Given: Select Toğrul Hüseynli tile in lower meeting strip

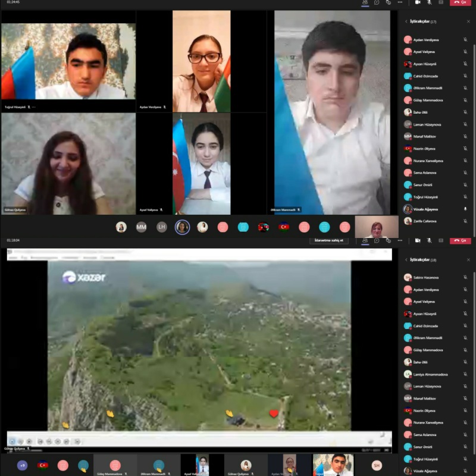Looking at the screenshot, I should pyautogui.click(x=333, y=465).
